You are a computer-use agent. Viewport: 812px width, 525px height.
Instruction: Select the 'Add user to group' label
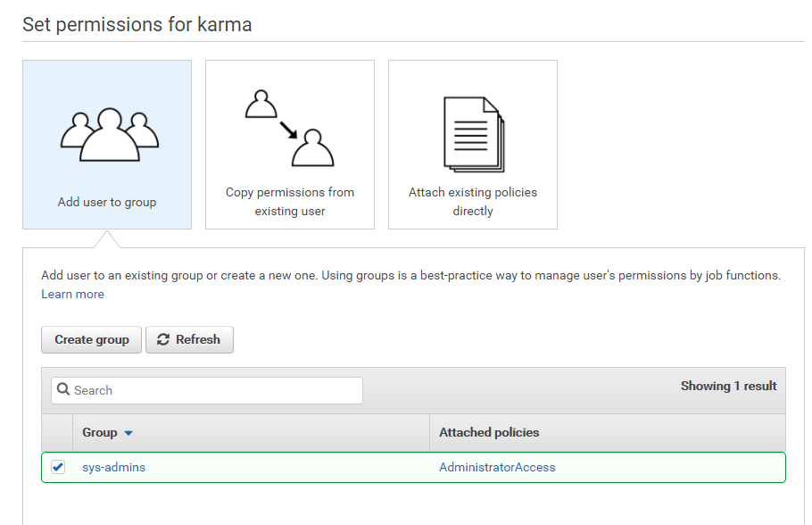pyautogui.click(x=107, y=202)
